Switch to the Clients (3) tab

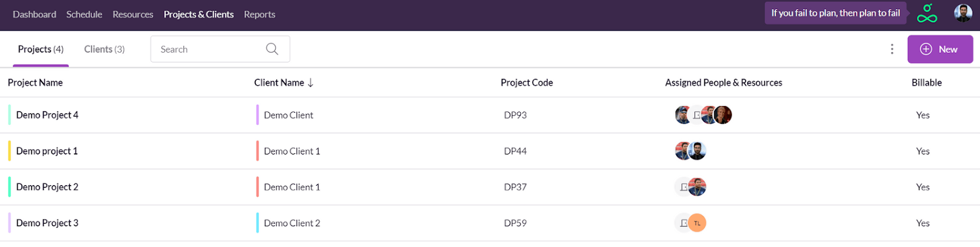(104, 49)
